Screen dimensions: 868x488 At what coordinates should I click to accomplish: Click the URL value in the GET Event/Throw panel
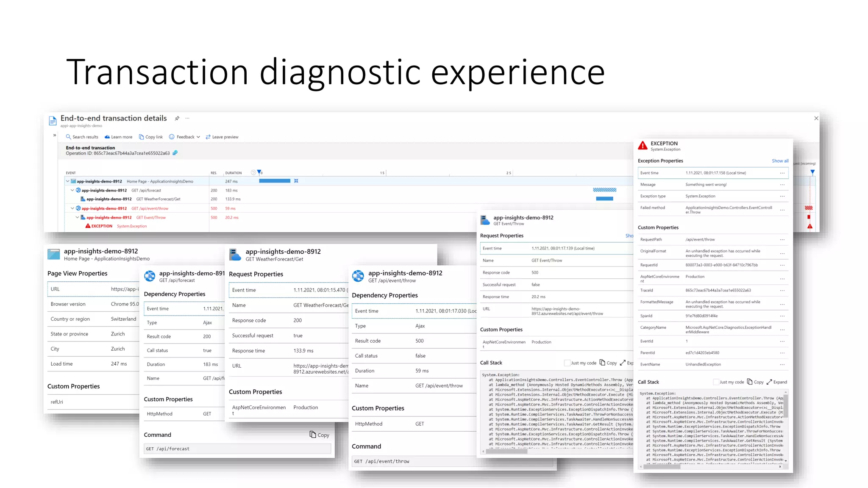pyautogui.click(x=567, y=311)
